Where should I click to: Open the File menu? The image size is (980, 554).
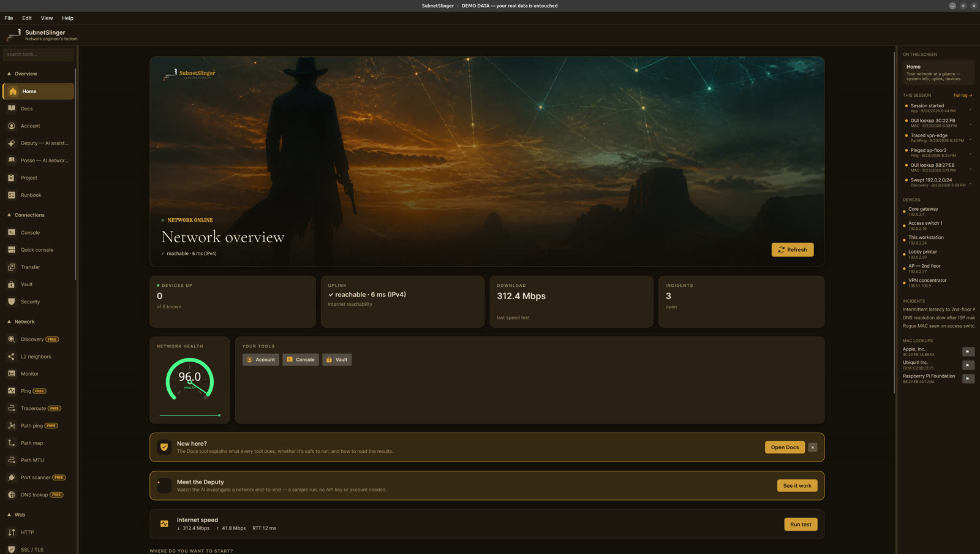(x=9, y=18)
